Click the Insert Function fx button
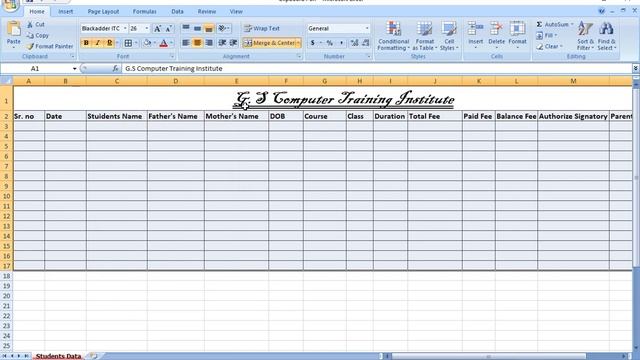This screenshot has width=640, height=360. pos(116,69)
